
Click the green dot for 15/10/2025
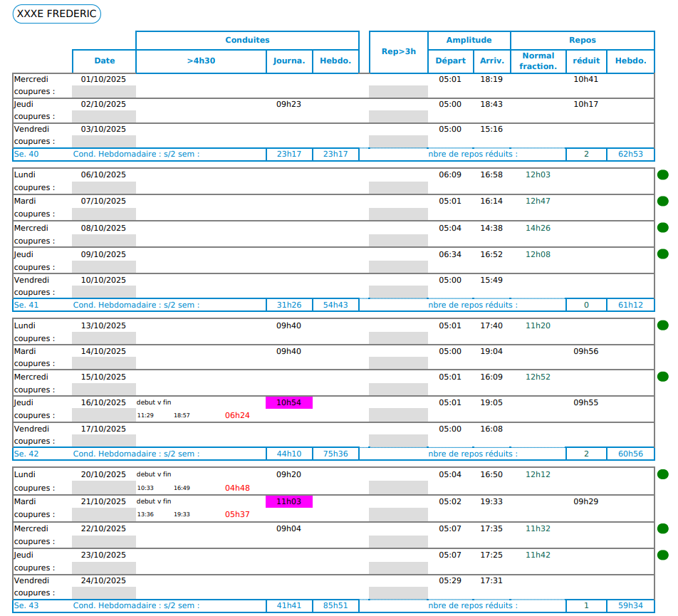tap(663, 377)
